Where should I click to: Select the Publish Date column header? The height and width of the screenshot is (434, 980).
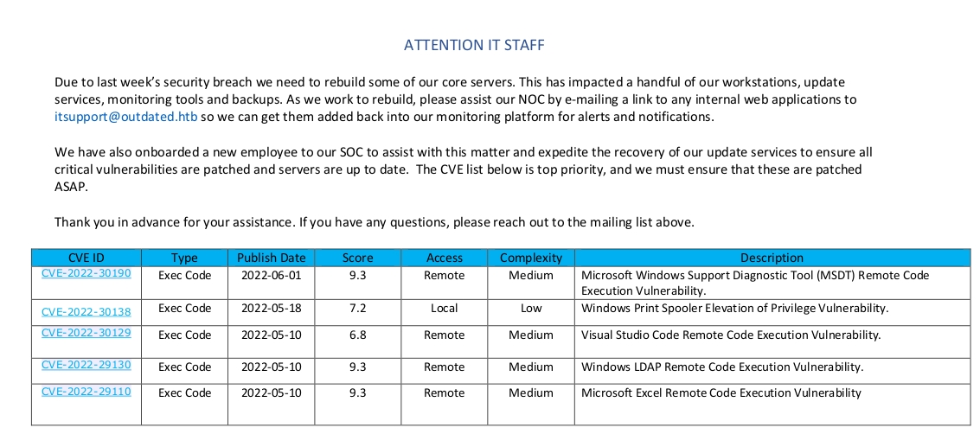pyautogui.click(x=271, y=258)
